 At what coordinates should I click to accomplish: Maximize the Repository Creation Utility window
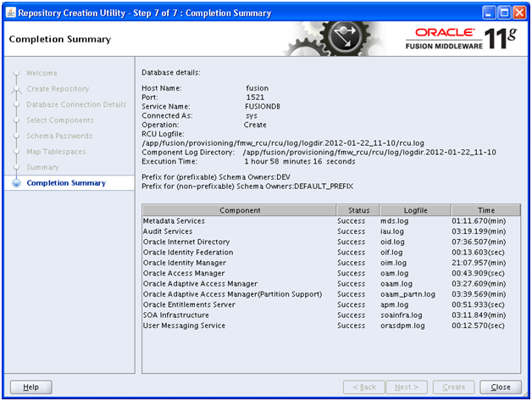tap(505, 13)
